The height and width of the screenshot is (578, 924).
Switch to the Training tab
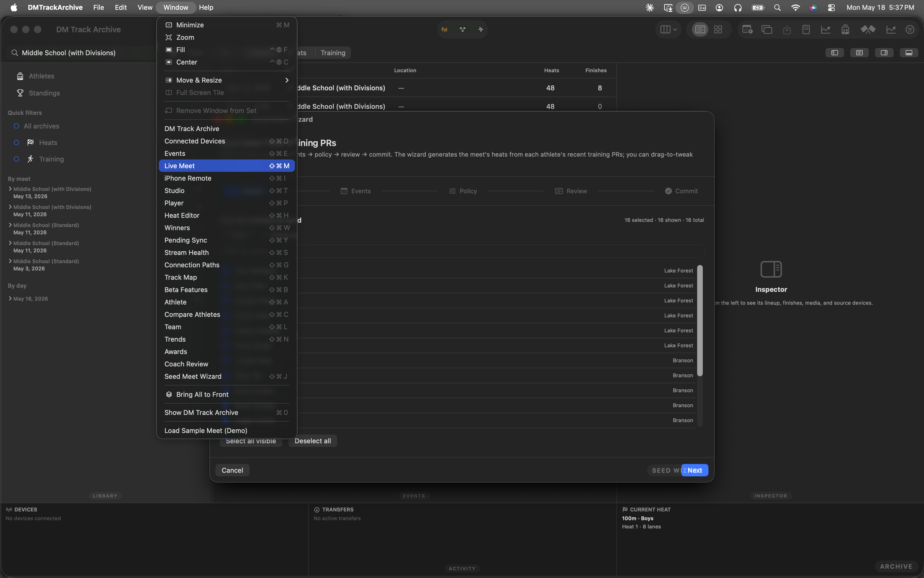[x=333, y=53]
